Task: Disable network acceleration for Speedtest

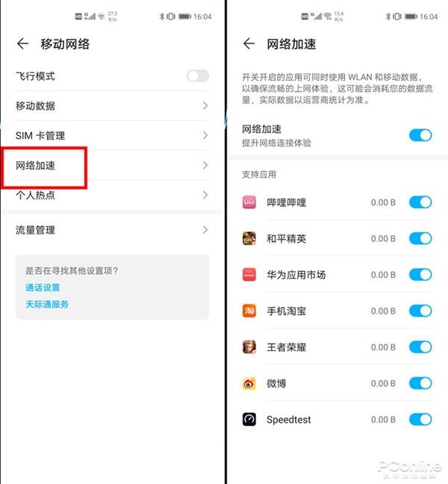Action: coord(420,419)
